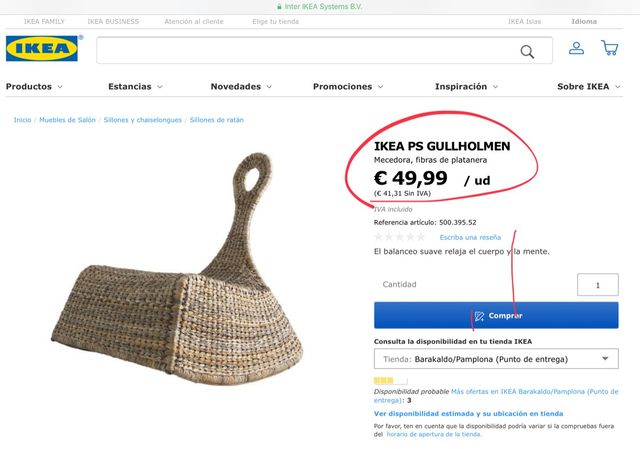Open the Tienda store dropdown
This screenshot has width=640, height=449.
click(496, 359)
